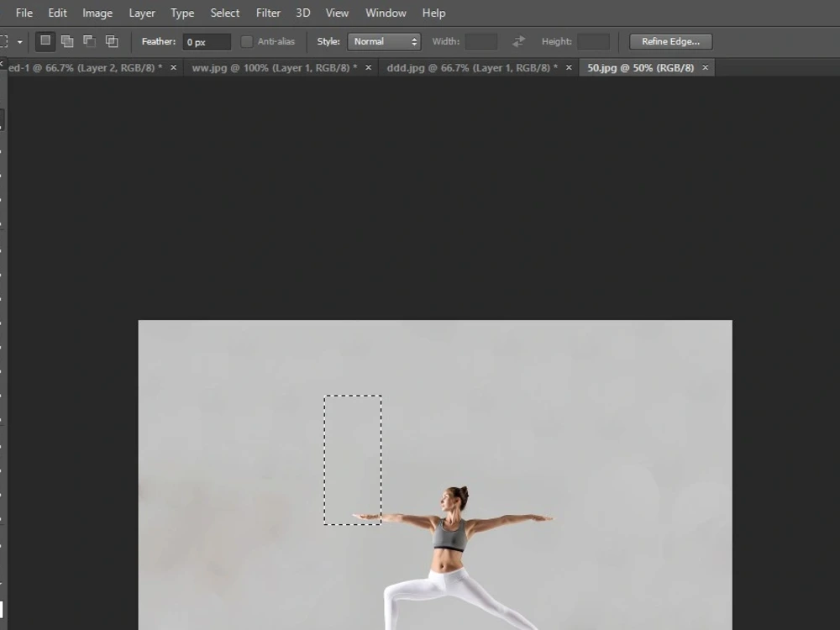
Task: Open the 3D menu
Action: pos(302,13)
